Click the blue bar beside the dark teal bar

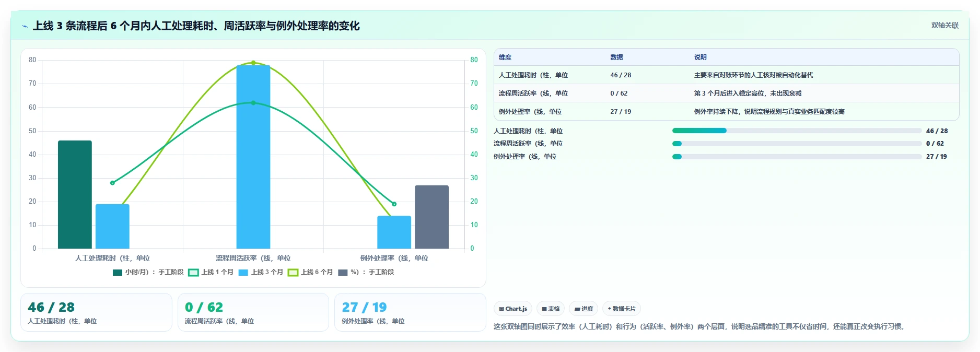(112, 226)
